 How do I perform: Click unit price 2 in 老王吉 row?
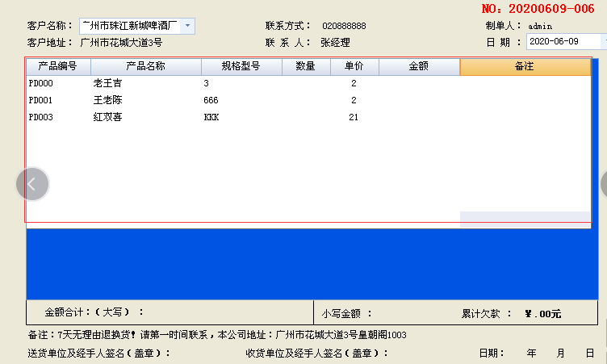point(354,83)
